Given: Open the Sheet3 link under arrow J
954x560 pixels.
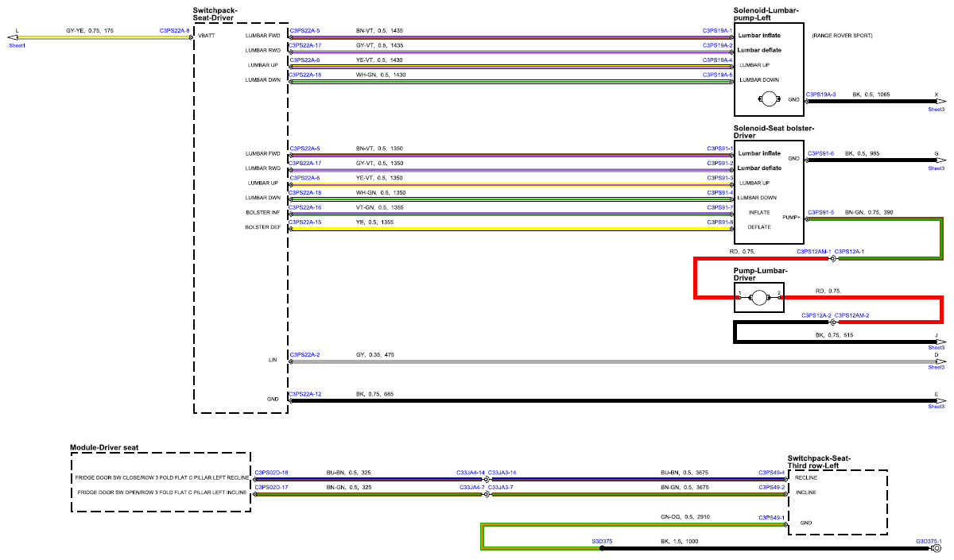Looking at the screenshot, I should (x=937, y=348).
